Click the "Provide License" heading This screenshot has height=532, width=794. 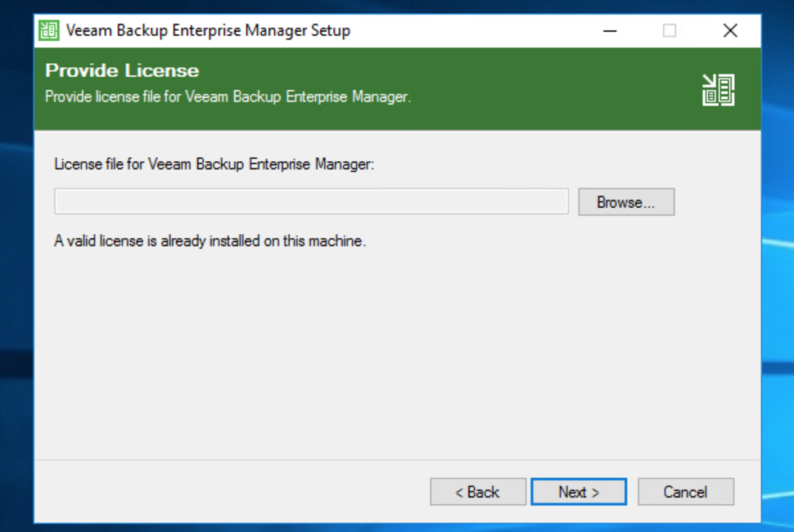coord(122,71)
